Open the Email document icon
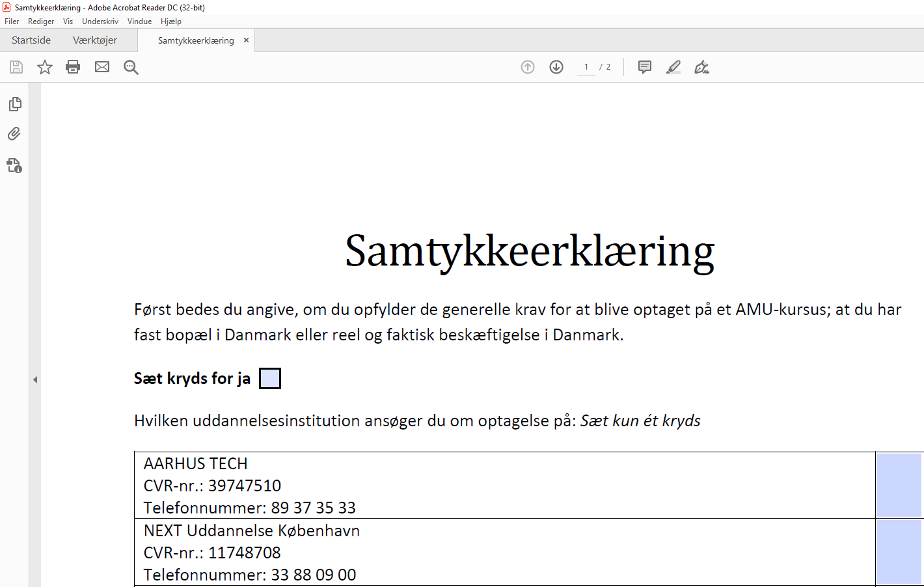924x587 pixels. click(102, 67)
